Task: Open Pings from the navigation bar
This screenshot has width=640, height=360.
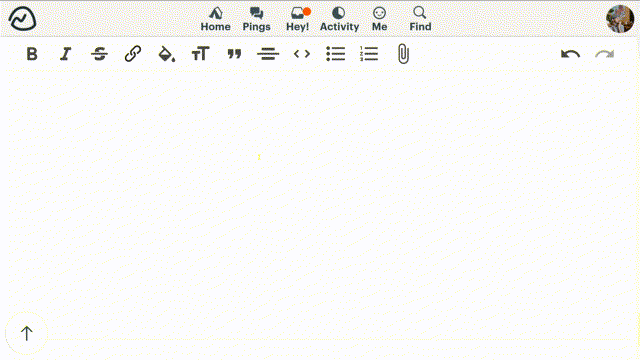Action: tap(256, 19)
